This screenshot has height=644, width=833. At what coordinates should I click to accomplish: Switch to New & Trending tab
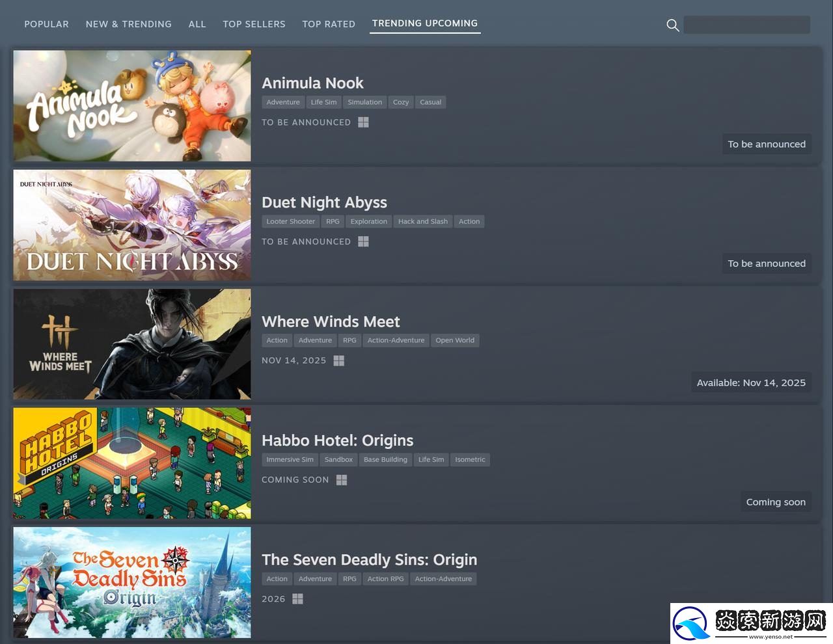click(x=129, y=24)
